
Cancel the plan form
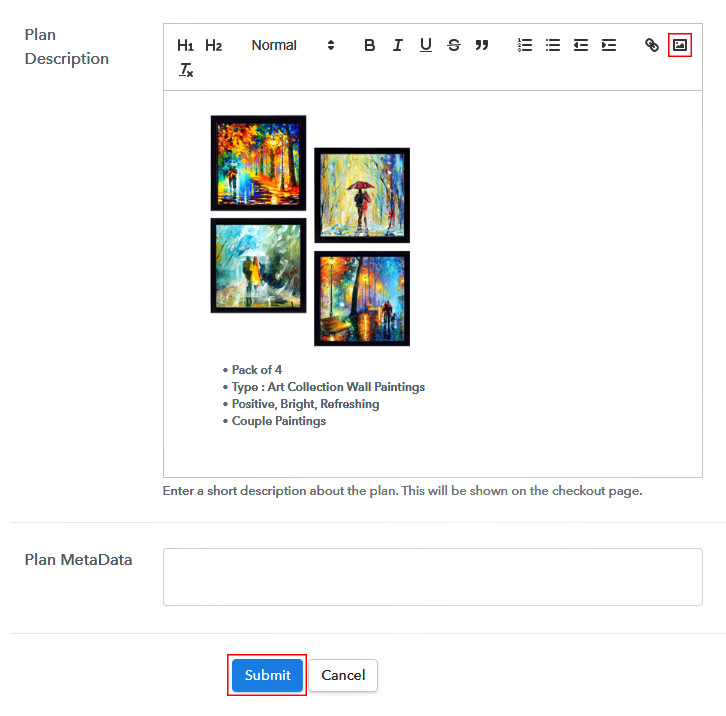[343, 675]
